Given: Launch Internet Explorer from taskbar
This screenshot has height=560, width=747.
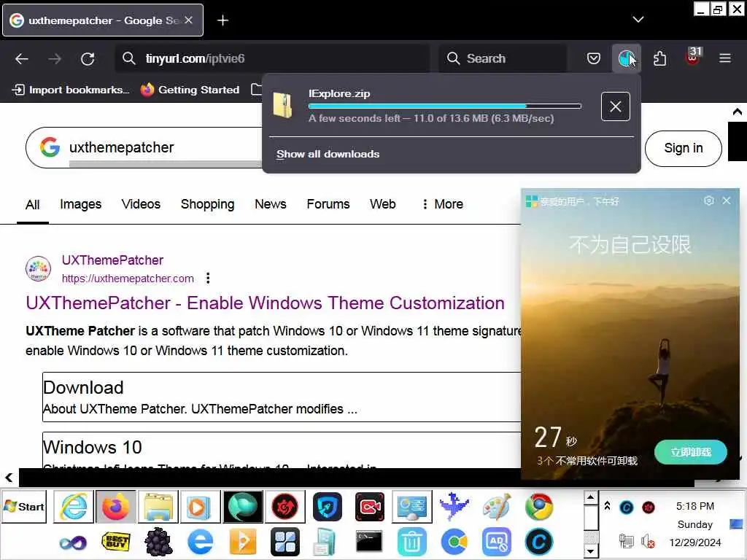Looking at the screenshot, I should coord(74,507).
